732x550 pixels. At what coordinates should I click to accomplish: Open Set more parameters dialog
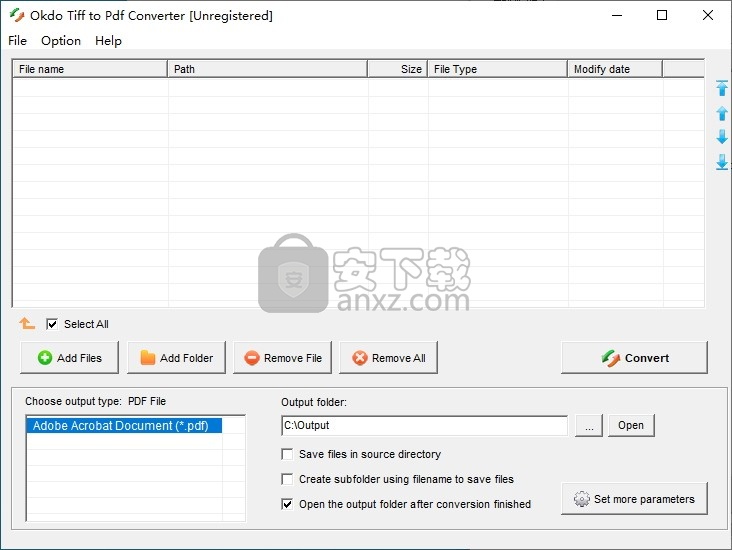pyautogui.click(x=634, y=499)
